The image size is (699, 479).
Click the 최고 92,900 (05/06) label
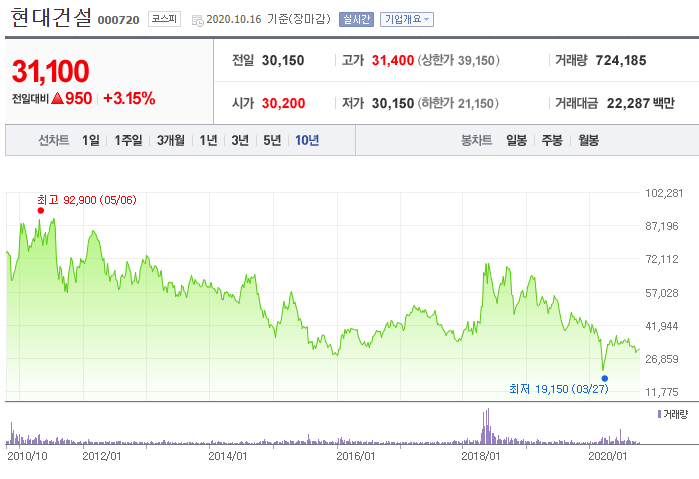tap(87, 200)
